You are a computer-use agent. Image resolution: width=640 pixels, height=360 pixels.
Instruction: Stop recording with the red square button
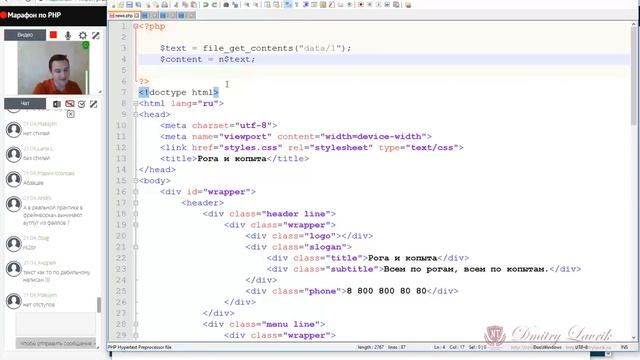tap(53, 35)
